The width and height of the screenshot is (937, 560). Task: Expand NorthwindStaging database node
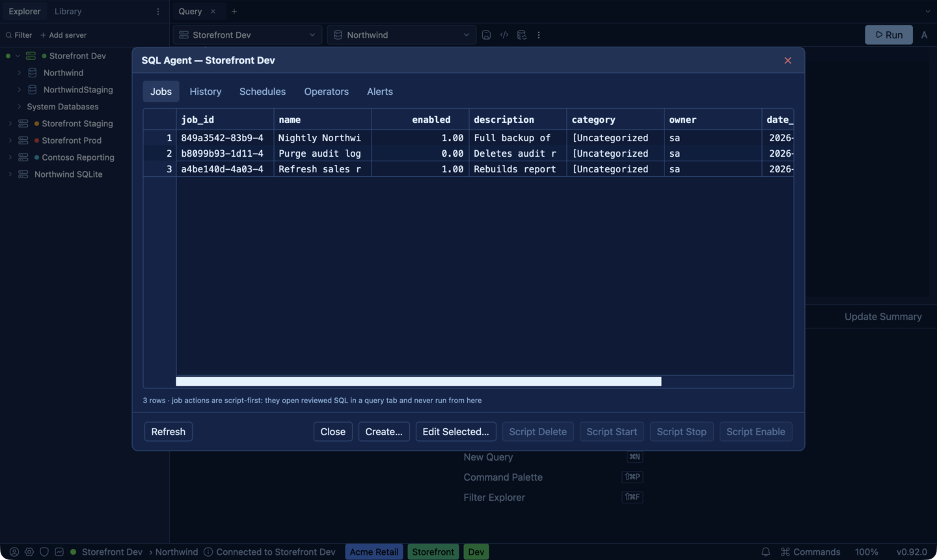19,90
